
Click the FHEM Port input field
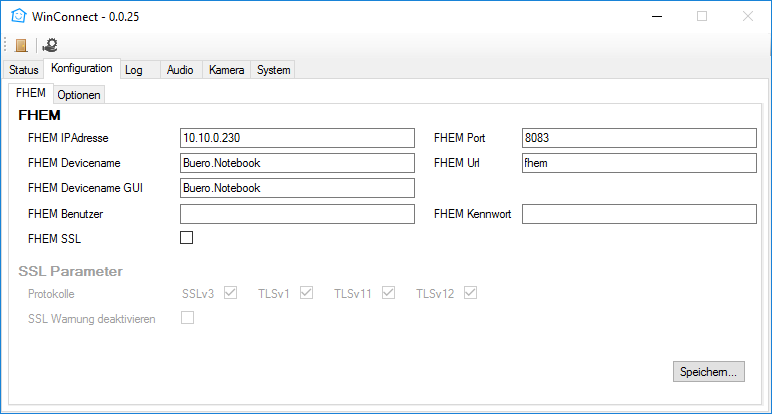click(x=639, y=138)
